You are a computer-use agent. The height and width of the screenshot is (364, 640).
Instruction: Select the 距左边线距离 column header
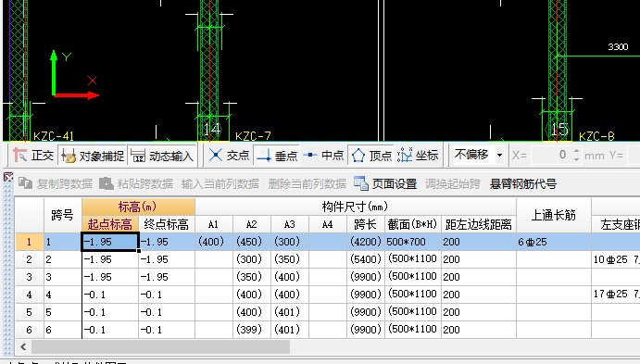478,224
